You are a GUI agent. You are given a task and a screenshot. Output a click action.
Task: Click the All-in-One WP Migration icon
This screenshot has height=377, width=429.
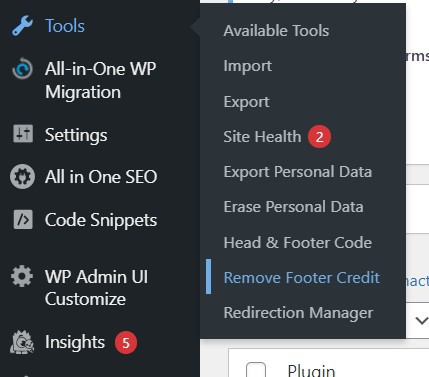pyautogui.click(x=22, y=69)
